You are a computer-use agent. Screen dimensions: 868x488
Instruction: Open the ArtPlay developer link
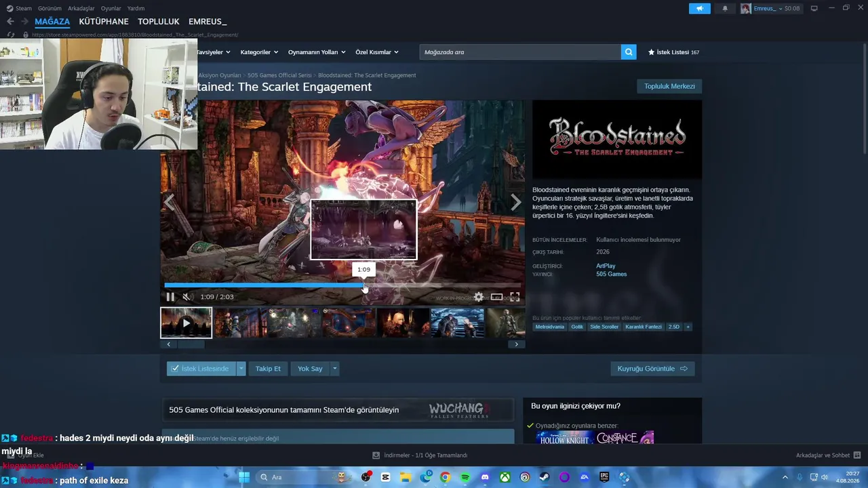coord(606,266)
